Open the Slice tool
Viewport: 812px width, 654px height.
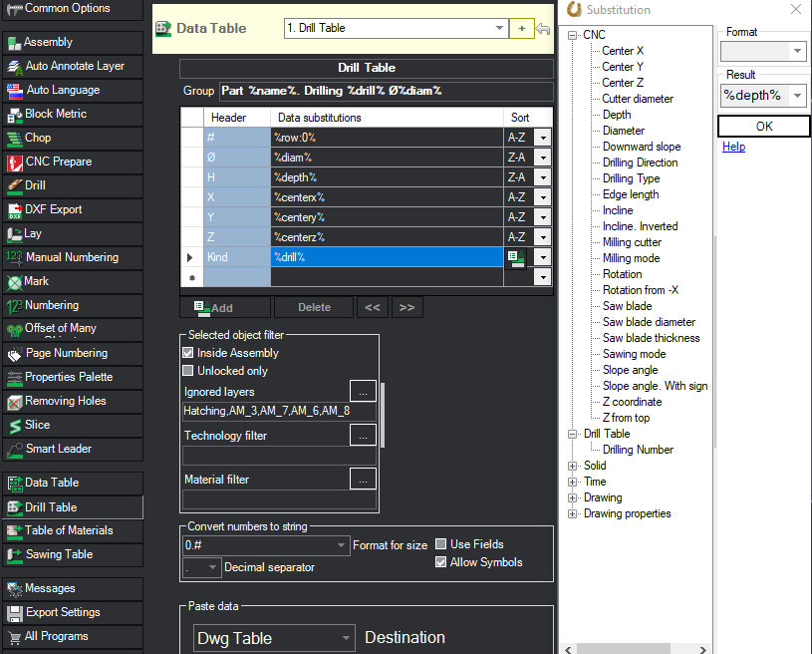(73, 425)
